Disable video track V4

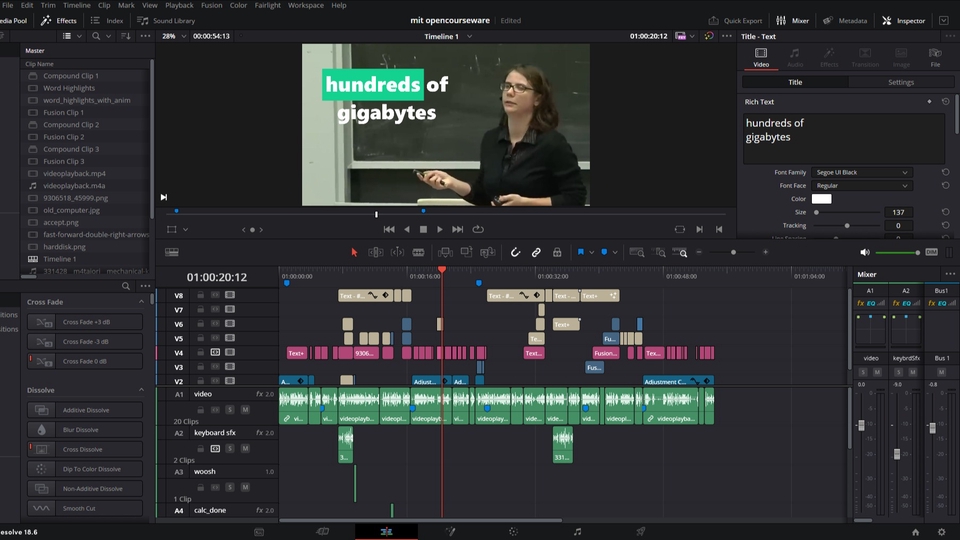[x=230, y=352]
